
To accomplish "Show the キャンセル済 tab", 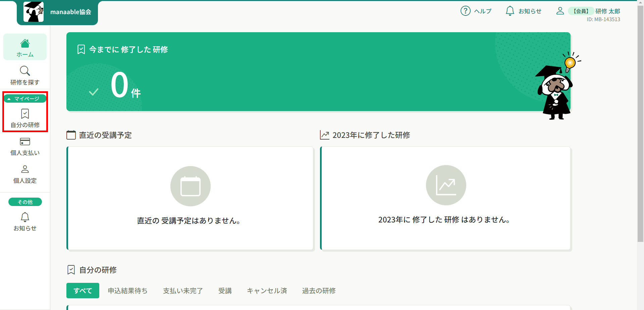I will coord(267,291).
